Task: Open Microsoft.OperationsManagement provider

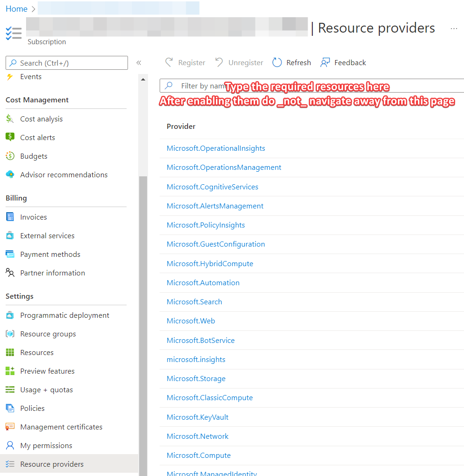Action: [224, 167]
